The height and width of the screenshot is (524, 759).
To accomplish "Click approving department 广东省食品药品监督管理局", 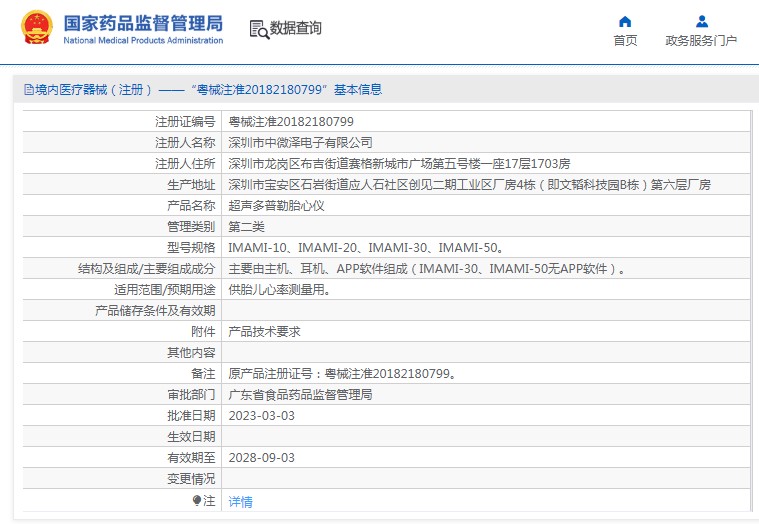I will (300, 394).
